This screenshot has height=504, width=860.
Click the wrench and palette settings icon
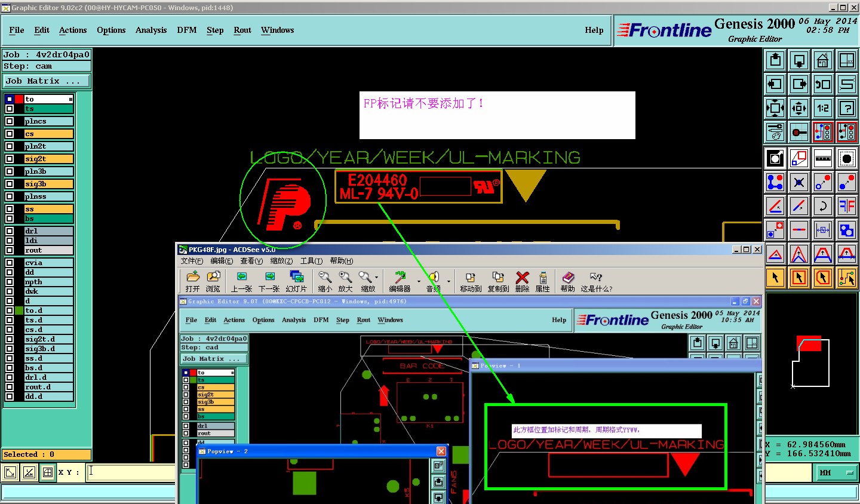[x=775, y=132]
